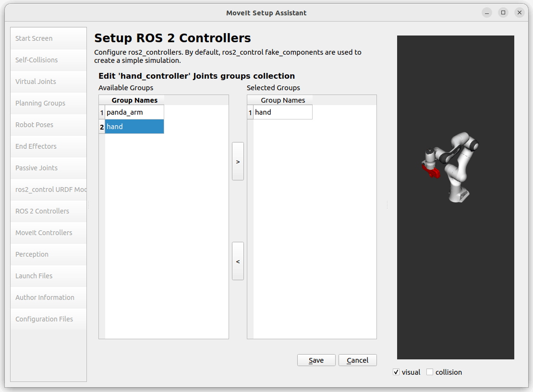Screen dimensions: 533x392
Task: Select panda_arm in Available Groups
Action: tap(134, 112)
